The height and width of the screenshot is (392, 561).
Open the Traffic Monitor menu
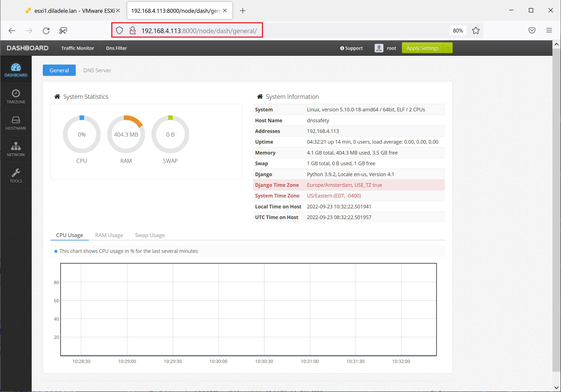click(77, 48)
